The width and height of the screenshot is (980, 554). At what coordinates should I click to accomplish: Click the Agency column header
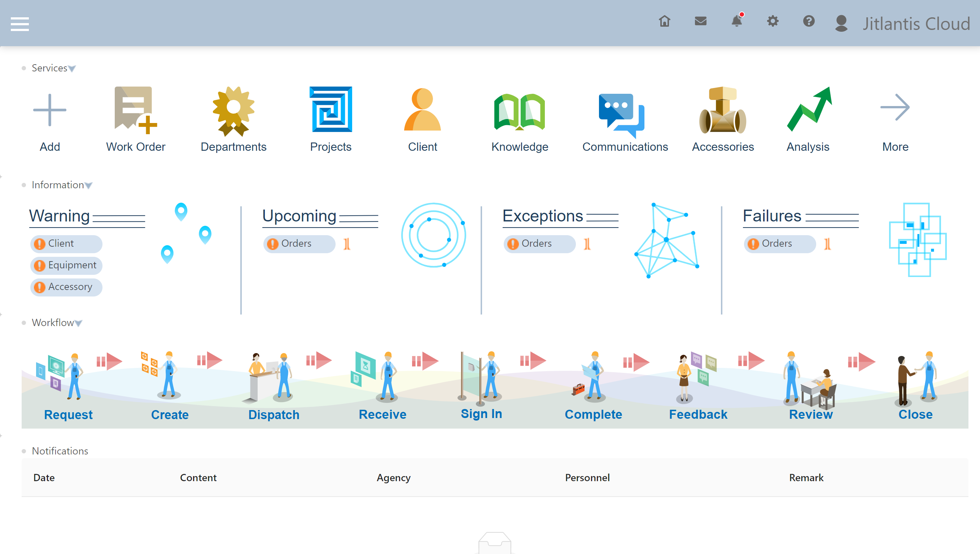point(394,479)
